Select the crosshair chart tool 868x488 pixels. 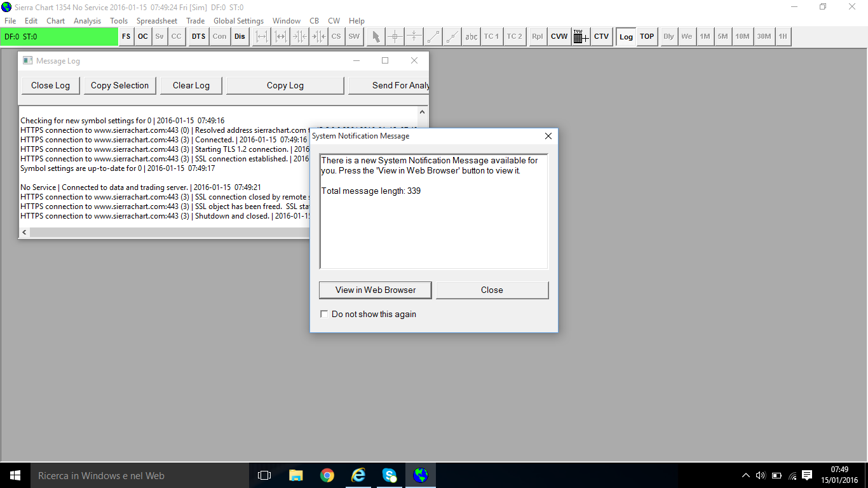395,36
